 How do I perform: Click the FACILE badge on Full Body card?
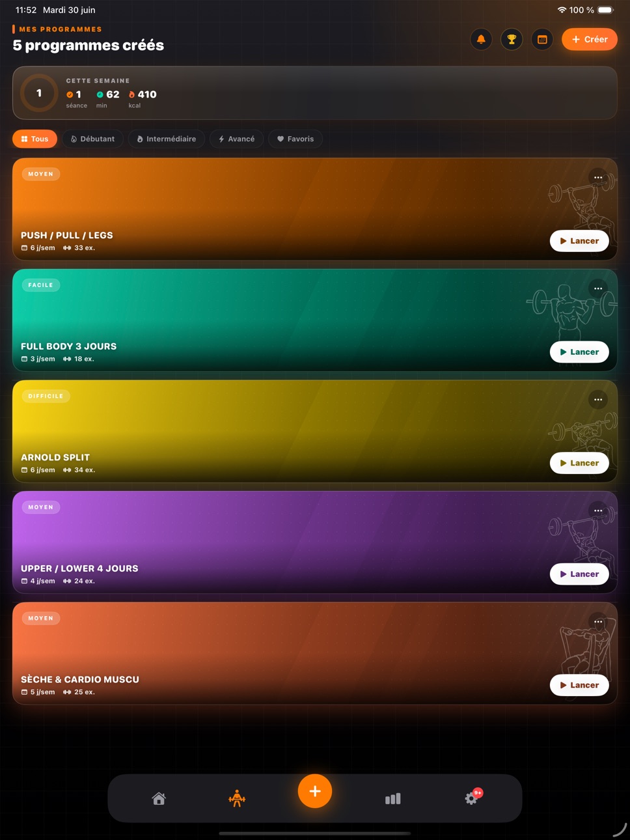(x=41, y=285)
